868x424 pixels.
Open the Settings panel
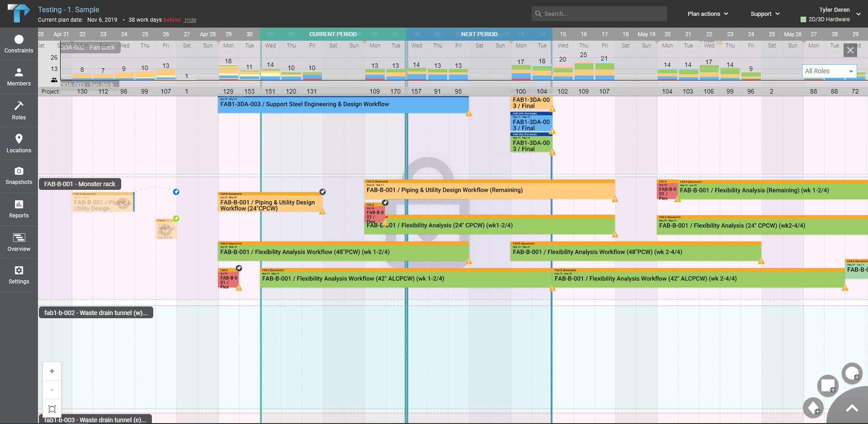pos(19,275)
